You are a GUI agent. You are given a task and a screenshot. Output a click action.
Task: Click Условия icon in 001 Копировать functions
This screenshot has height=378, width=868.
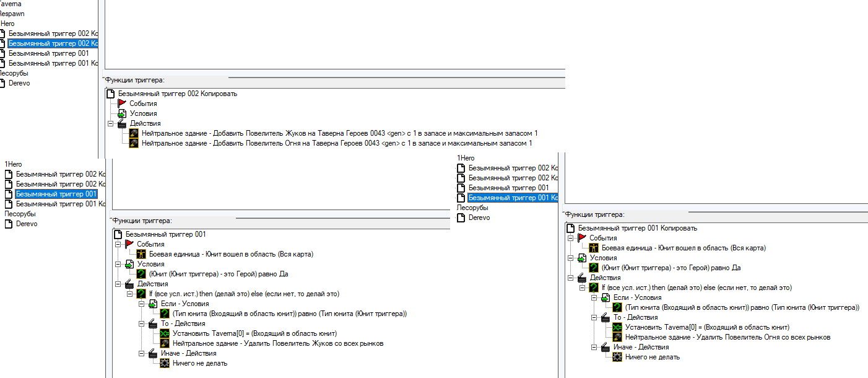(582, 258)
